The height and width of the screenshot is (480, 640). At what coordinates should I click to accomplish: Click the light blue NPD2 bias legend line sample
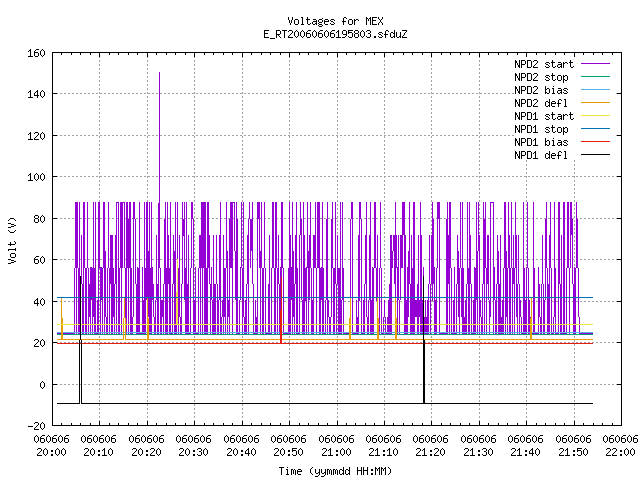pyautogui.click(x=596, y=90)
